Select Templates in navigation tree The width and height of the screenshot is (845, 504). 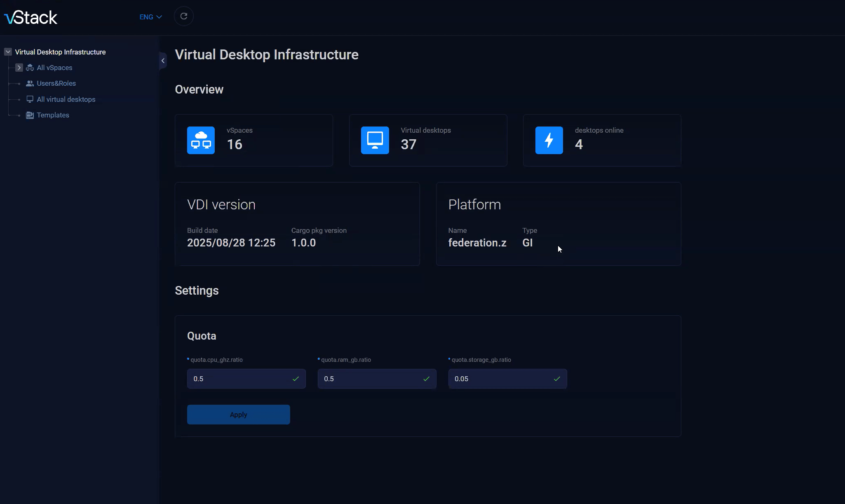point(53,115)
